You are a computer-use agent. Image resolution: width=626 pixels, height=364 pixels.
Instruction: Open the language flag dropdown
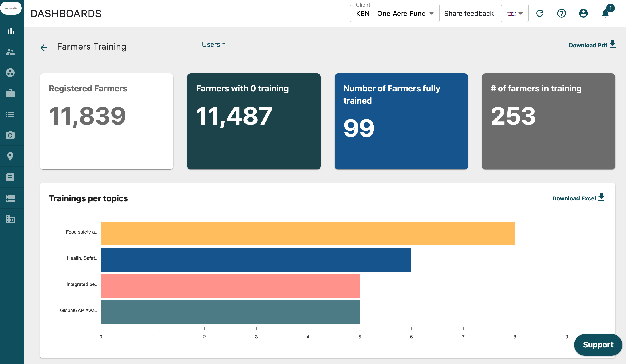point(514,13)
